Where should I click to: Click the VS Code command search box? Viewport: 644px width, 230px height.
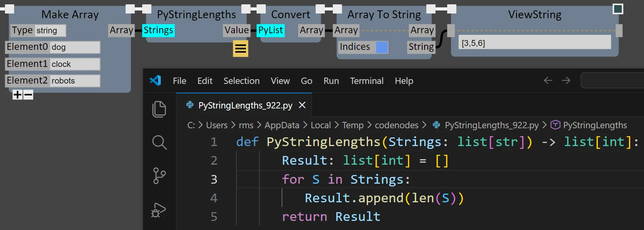tap(612, 80)
